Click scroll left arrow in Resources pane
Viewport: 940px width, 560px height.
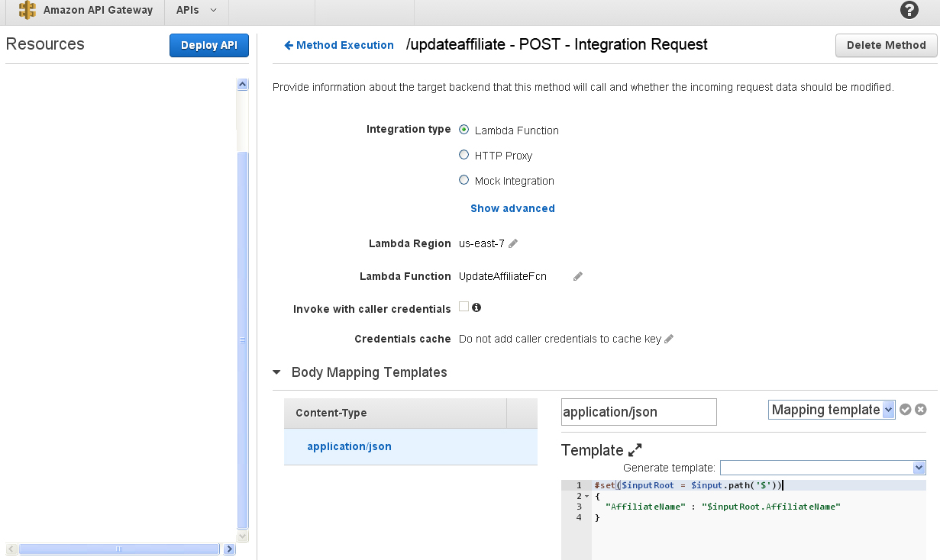coord(11,549)
